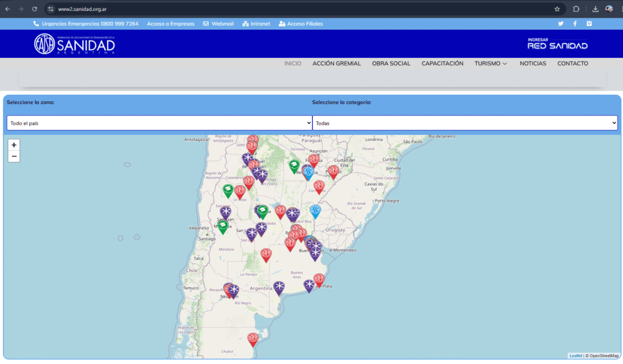Image resolution: width=623 pixels, height=364 pixels.
Task: Open the browser downloads icon
Action: pyautogui.click(x=595, y=9)
